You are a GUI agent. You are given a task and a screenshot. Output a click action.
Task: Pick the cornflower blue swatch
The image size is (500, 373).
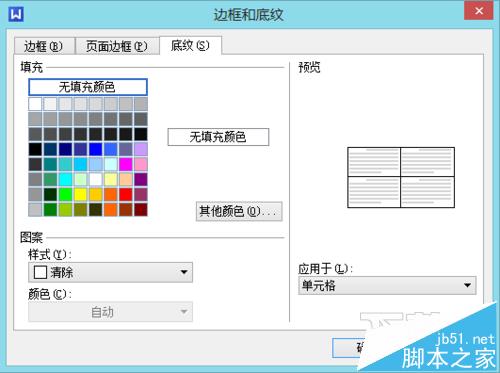[111, 149]
